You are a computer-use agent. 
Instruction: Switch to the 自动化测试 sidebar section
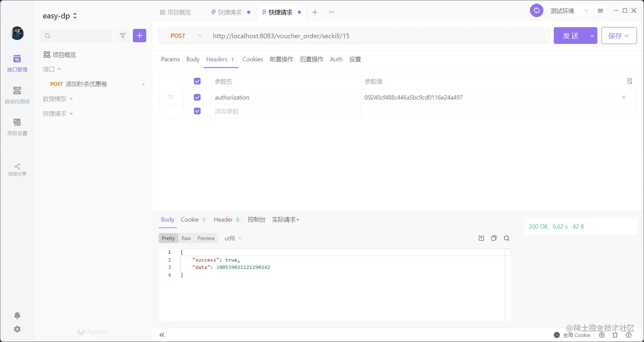click(17, 95)
